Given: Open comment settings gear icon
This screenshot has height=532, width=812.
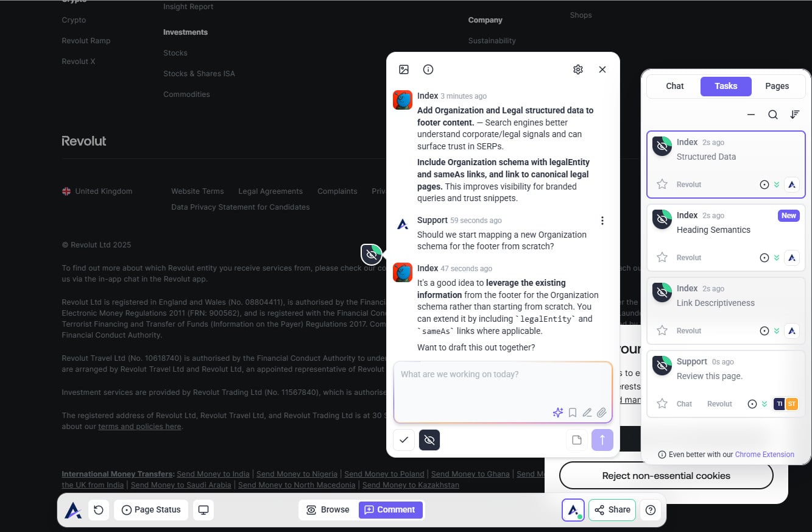Looking at the screenshot, I should point(578,69).
